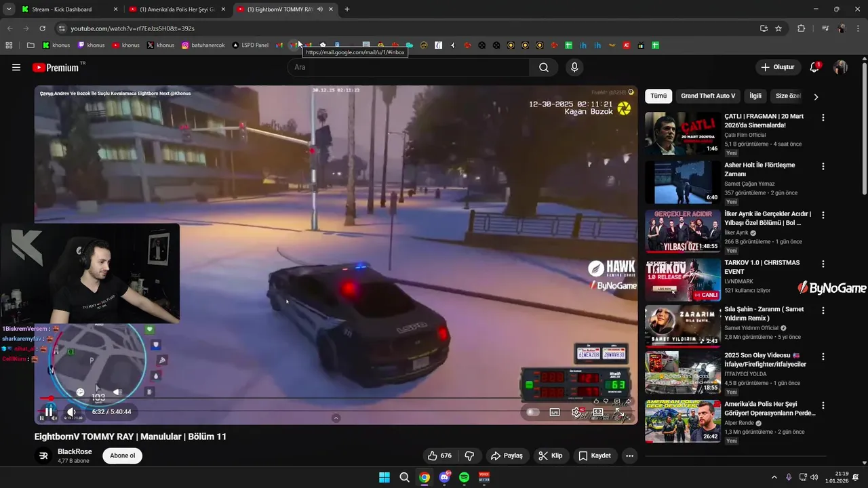
Task: Dislike the video
Action: pyautogui.click(x=469, y=455)
